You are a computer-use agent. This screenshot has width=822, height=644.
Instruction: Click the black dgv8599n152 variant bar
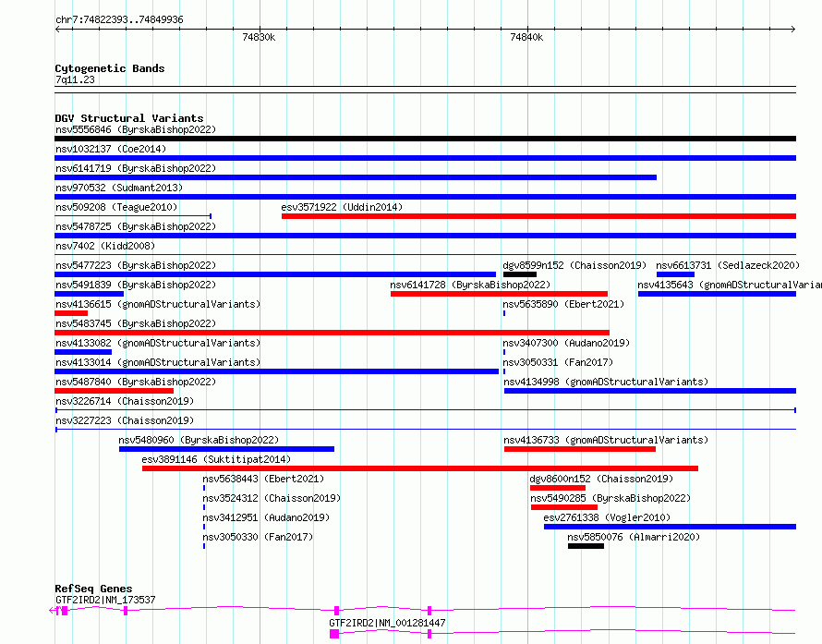[x=519, y=274]
